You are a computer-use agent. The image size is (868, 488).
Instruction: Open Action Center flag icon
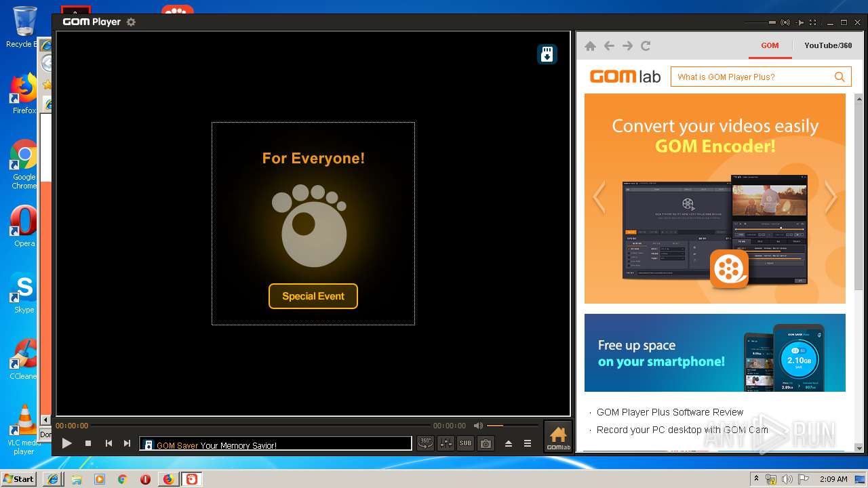coord(802,479)
